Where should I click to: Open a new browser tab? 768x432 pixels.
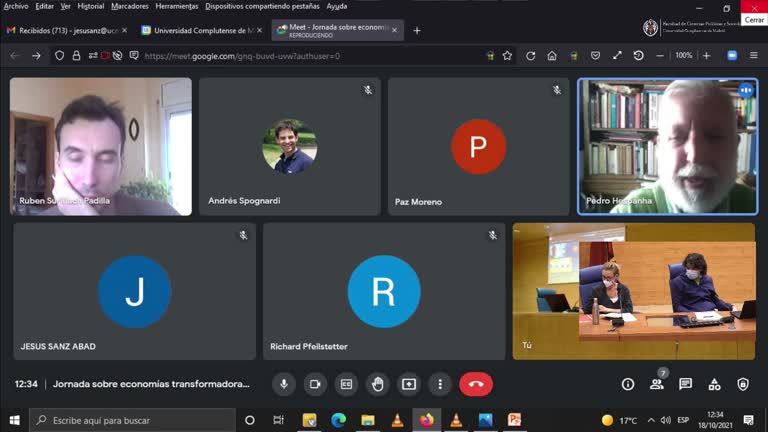tap(417, 30)
